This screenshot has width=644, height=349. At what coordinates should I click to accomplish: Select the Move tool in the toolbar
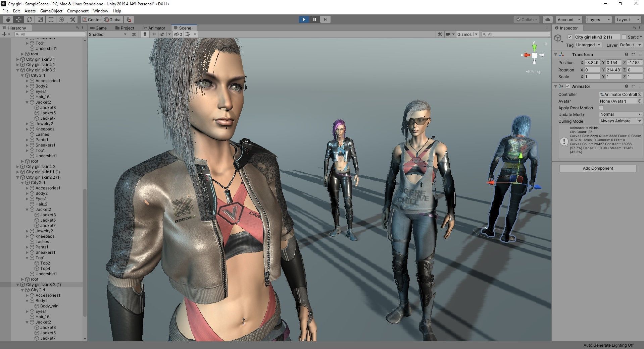tap(19, 19)
